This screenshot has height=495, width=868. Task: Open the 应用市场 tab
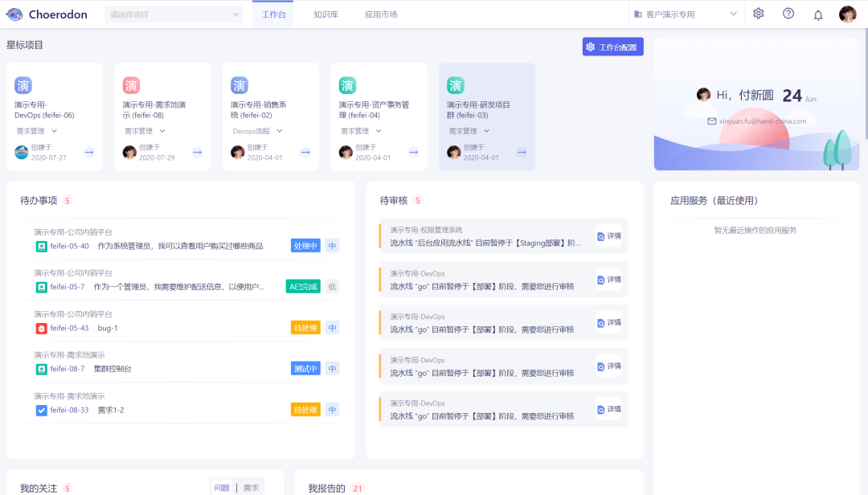point(380,14)
